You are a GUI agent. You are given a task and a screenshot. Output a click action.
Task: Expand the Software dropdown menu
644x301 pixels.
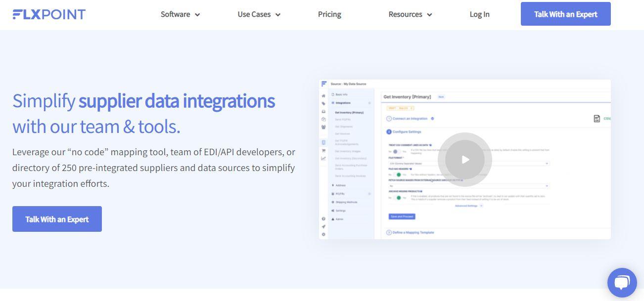tap(180, 14)
